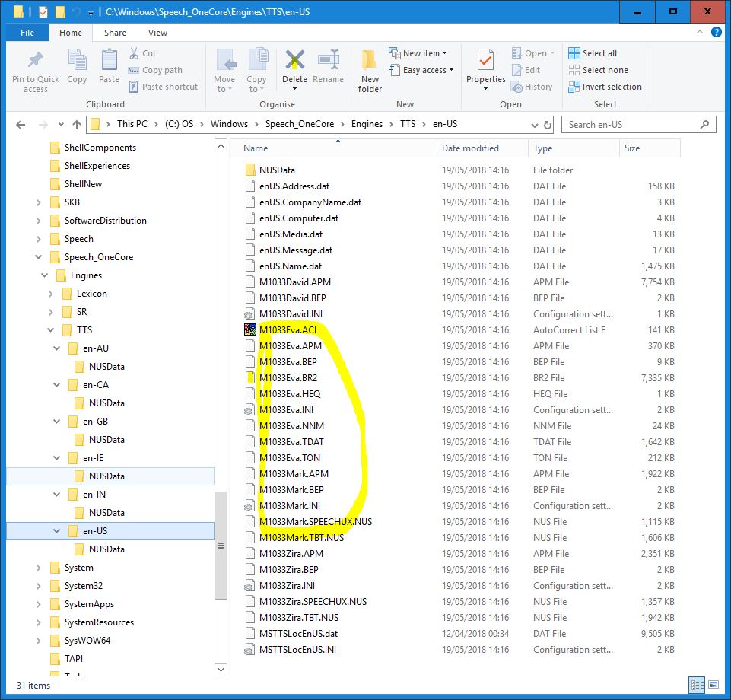
Task: Select the SoftwareDistribution folder in tree
Action: point(106,221)
